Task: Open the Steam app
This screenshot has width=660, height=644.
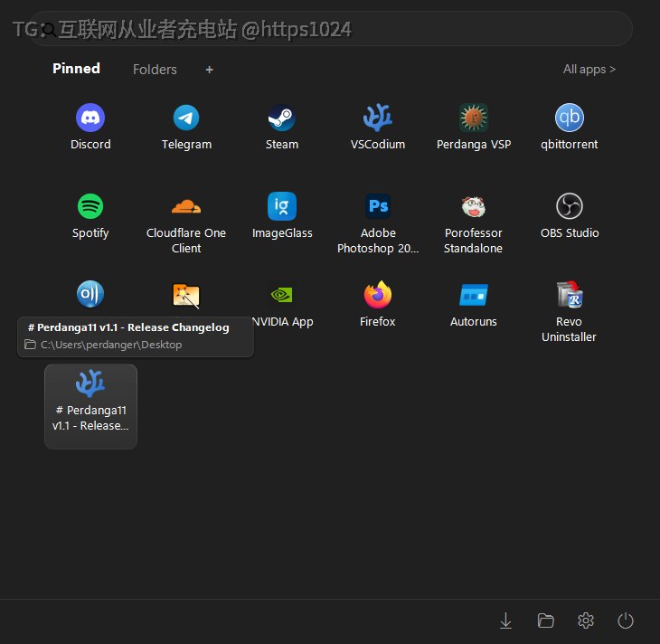Action: click(282, 127)
